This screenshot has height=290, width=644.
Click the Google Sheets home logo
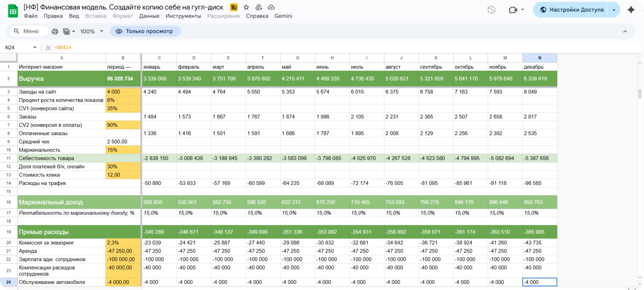coord(13,11)
